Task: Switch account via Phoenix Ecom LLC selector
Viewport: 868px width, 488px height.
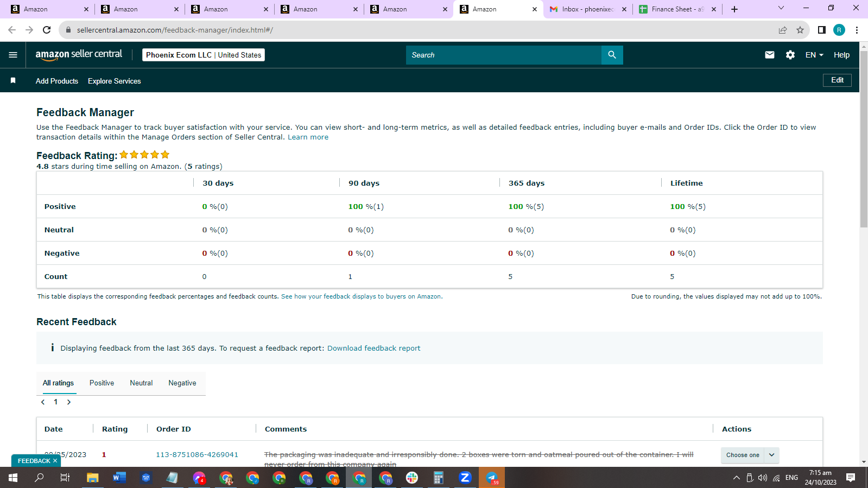Action: click(x=204, y=55)
